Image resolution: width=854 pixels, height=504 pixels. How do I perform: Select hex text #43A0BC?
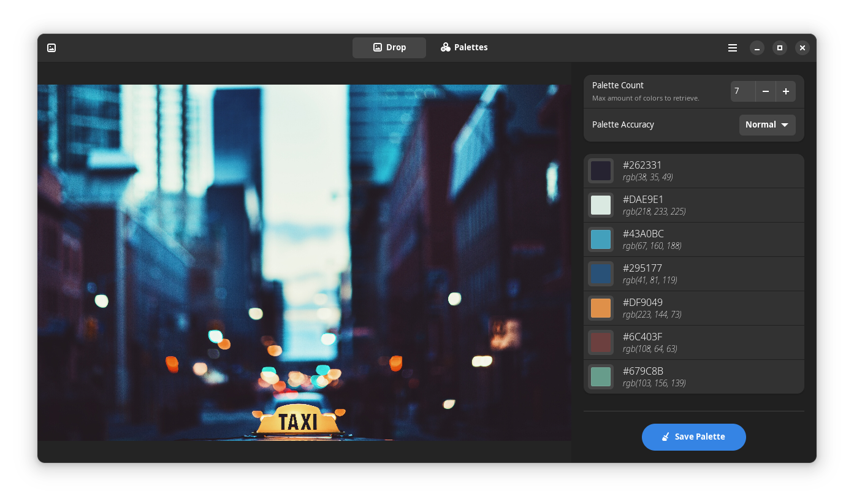[x=643, y=234]
